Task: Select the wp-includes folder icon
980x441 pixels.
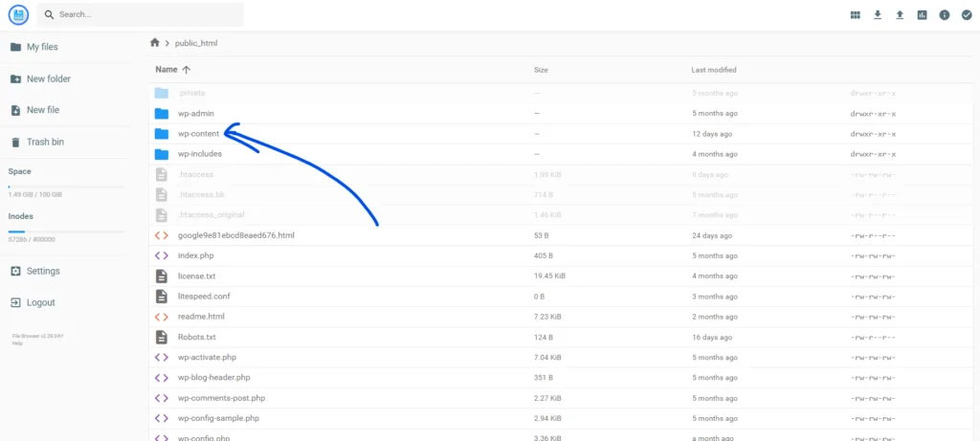Action: (162, 154)
